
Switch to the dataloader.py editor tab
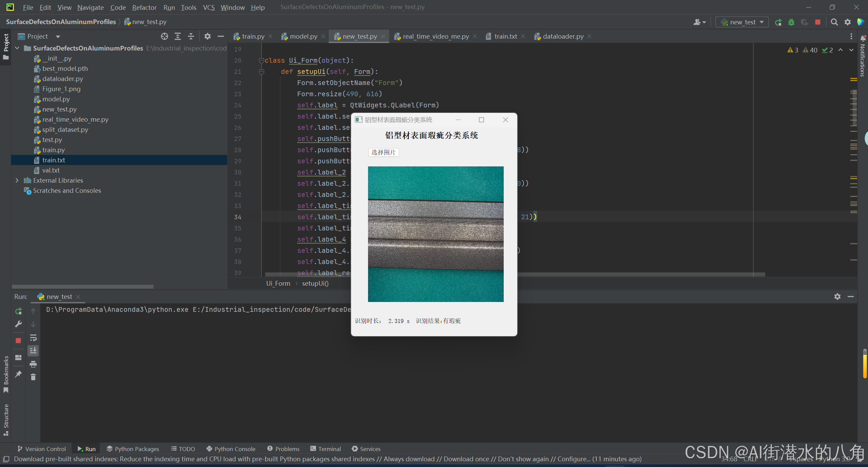(x=563, y=36)
